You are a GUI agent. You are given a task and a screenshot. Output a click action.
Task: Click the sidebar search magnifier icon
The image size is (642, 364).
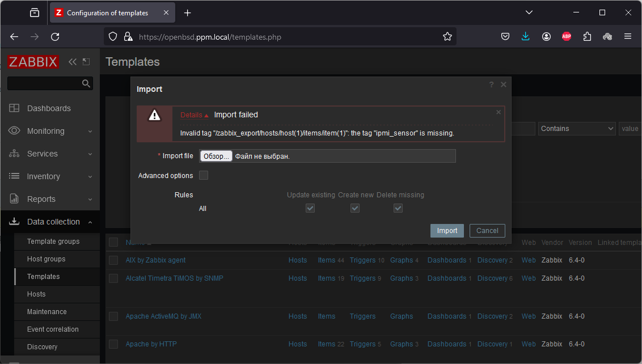coord(86,83)
